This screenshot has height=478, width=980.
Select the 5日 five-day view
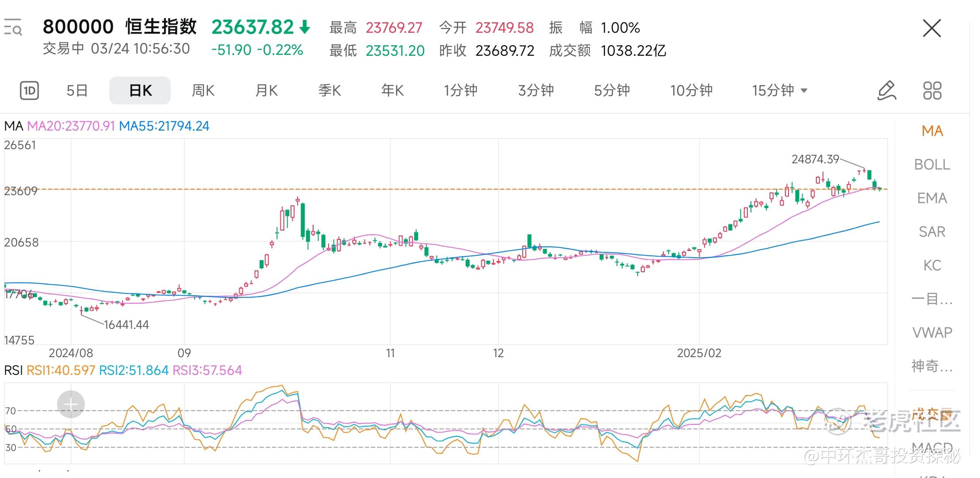77,91
